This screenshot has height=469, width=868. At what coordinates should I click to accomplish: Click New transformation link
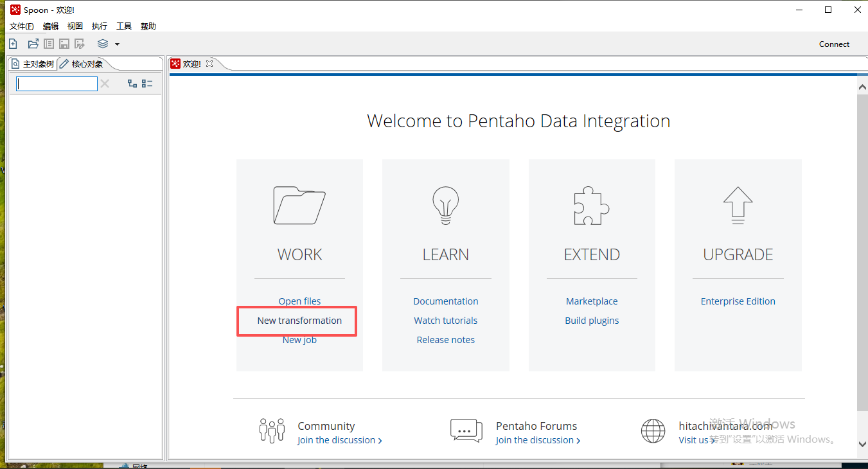[x=299, y=321]
